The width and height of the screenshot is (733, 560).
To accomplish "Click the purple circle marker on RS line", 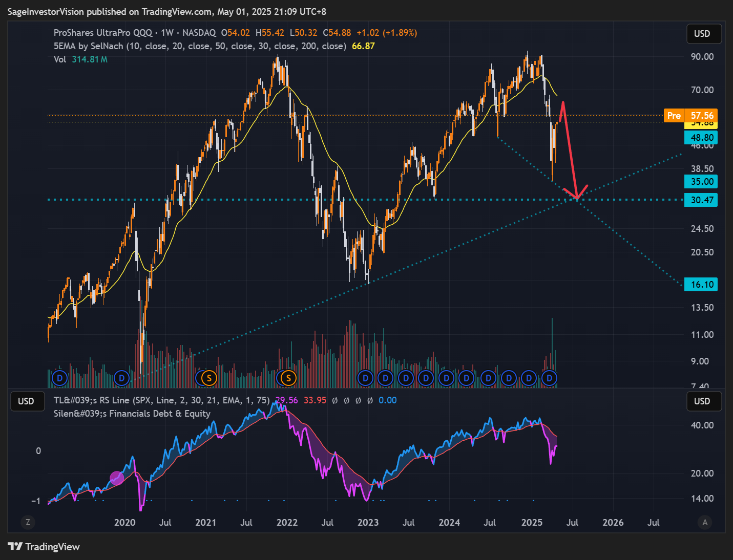I will [117, 478].
